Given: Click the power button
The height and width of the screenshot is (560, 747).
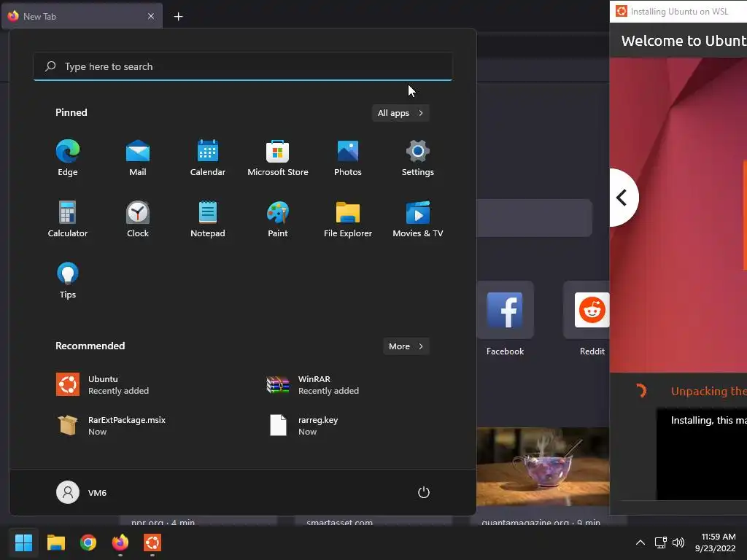Looking at the screenshot, I should pos(424,492).
